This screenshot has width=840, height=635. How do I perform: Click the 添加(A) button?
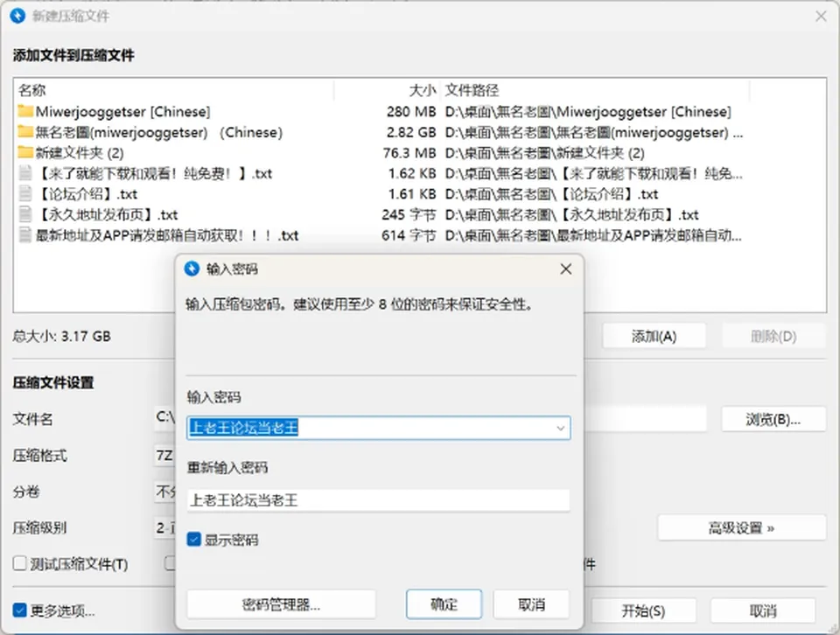(654, 336)
